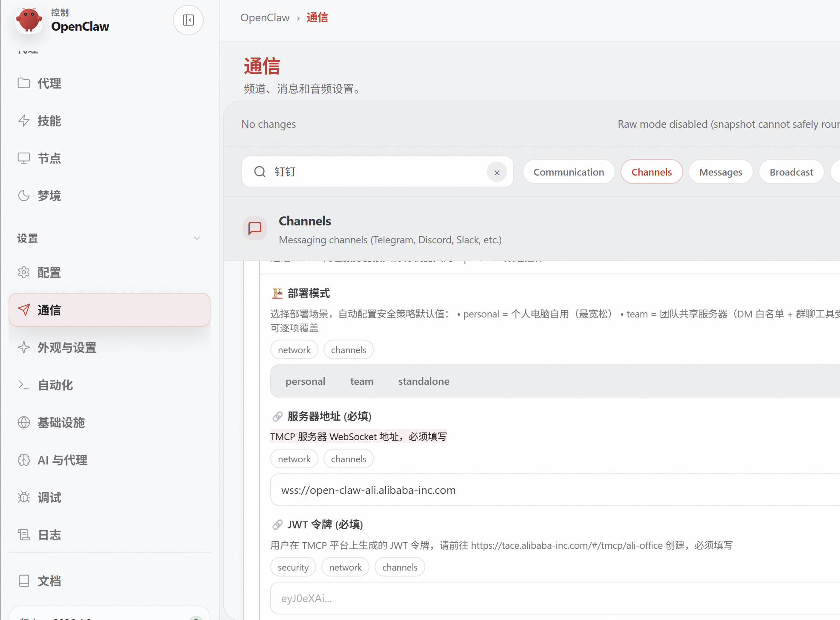Open 节点 via its monitor icon

[x=24, y=158]
